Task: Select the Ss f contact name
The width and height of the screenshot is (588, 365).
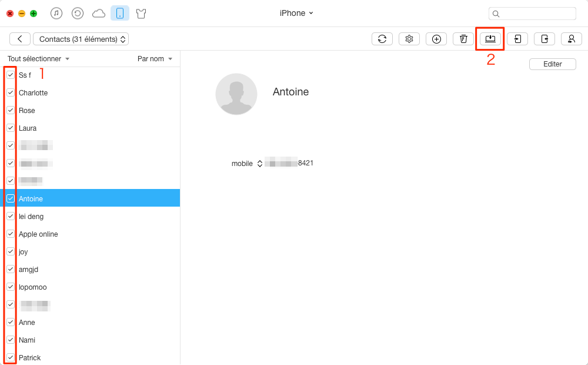Action: (25, 75)
